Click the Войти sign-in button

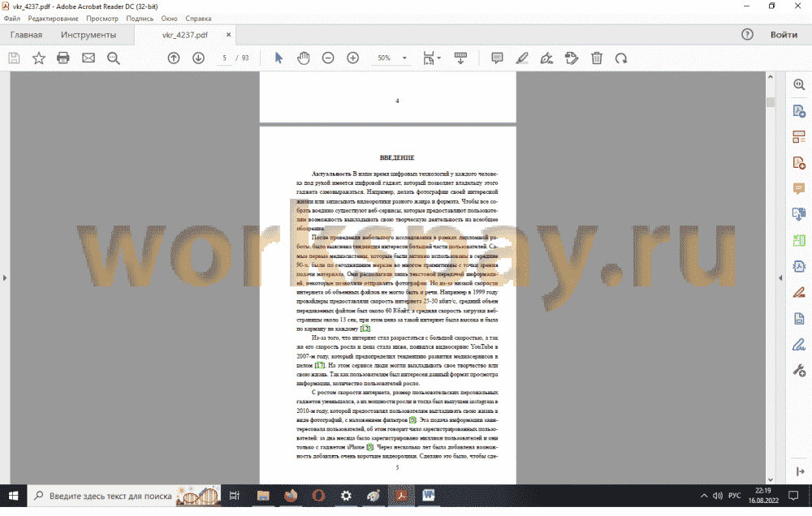coord(784,35)
